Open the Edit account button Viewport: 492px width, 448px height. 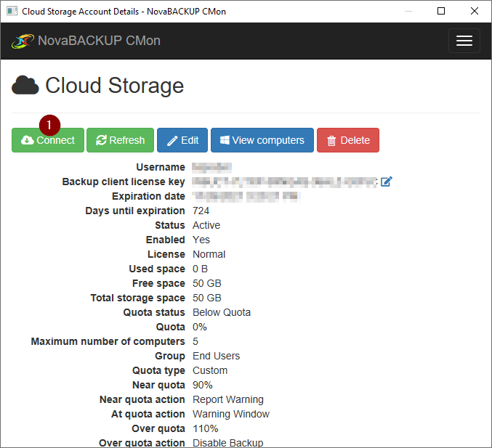(x=182, y=140)
